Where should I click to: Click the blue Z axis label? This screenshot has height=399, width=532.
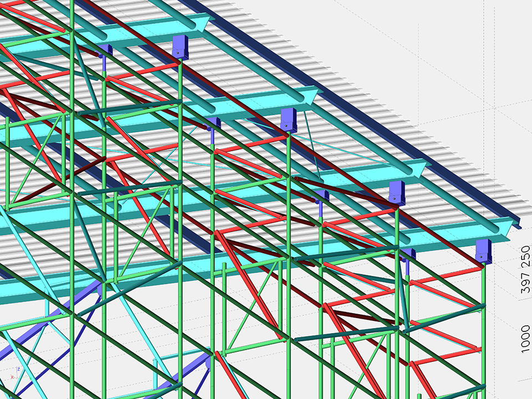[19, 369]
